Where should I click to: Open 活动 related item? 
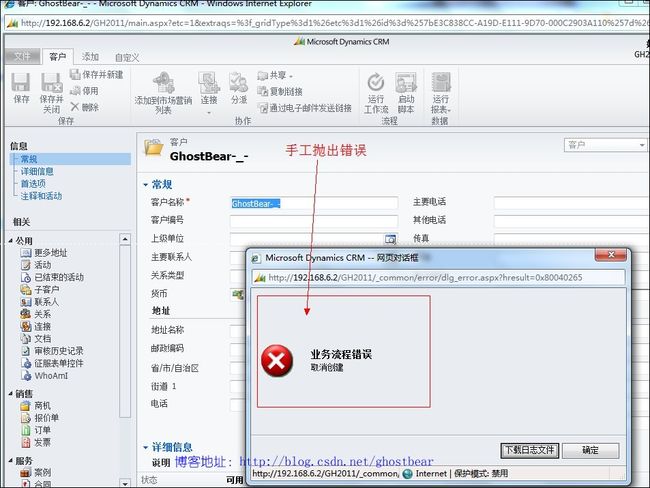point(36,265)
